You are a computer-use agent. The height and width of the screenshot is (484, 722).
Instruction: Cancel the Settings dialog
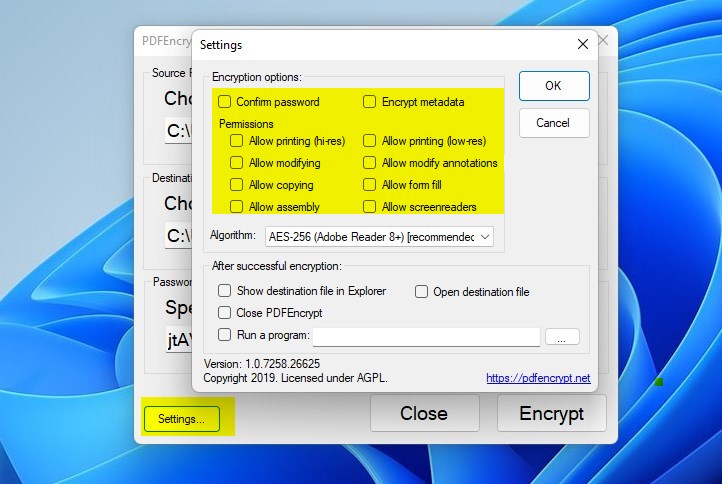click(x=554, y=123)
